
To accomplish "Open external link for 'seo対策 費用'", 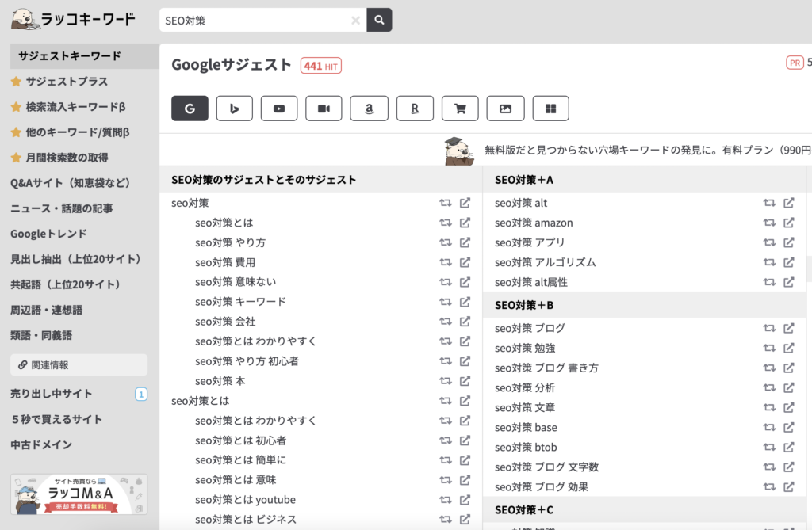I will pos(465,262).
